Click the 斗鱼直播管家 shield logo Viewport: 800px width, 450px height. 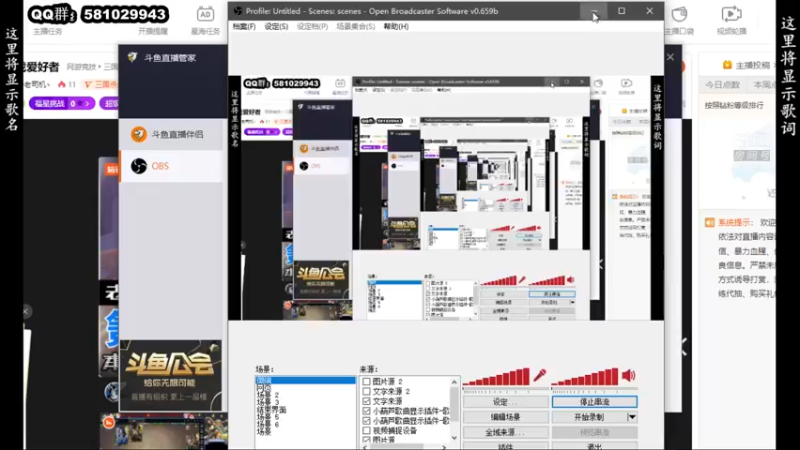pyautogui.click(x=132, y=58)
